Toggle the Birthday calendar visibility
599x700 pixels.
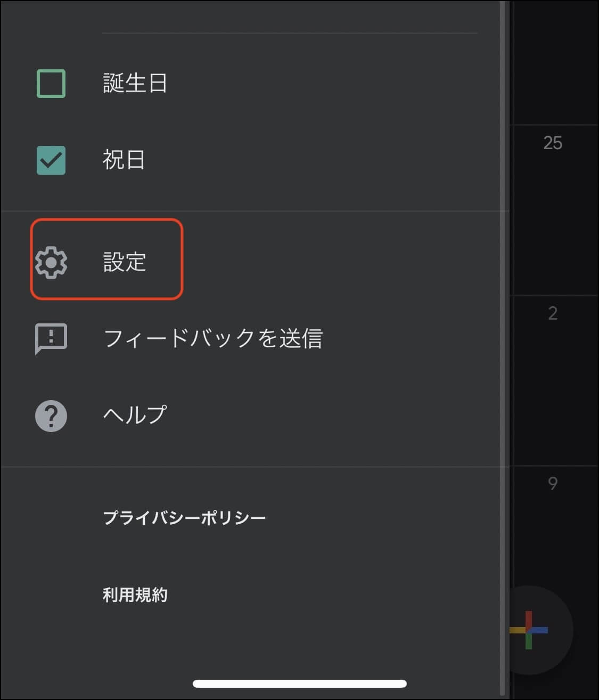[51, 83]
